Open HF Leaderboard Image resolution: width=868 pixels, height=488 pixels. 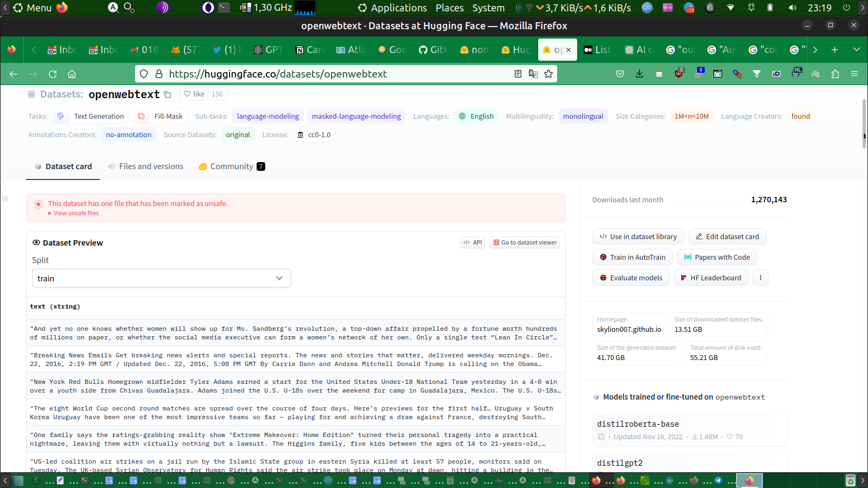pyautogui.click(x=711, y=278)
